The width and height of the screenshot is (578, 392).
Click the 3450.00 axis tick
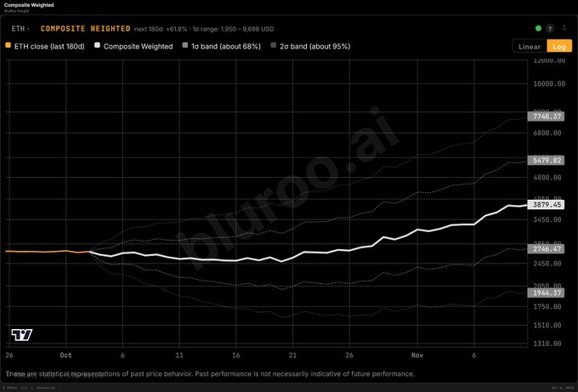(x=547, y=219)
